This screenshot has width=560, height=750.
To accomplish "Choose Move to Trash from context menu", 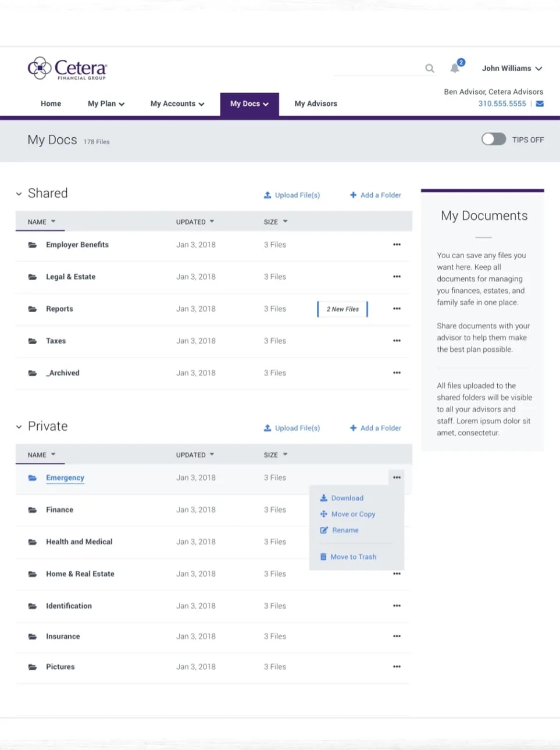I will coord(348,557).
